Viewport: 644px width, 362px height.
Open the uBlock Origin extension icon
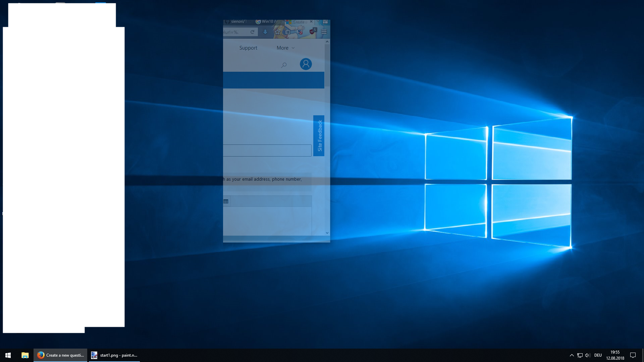point(312,32)
